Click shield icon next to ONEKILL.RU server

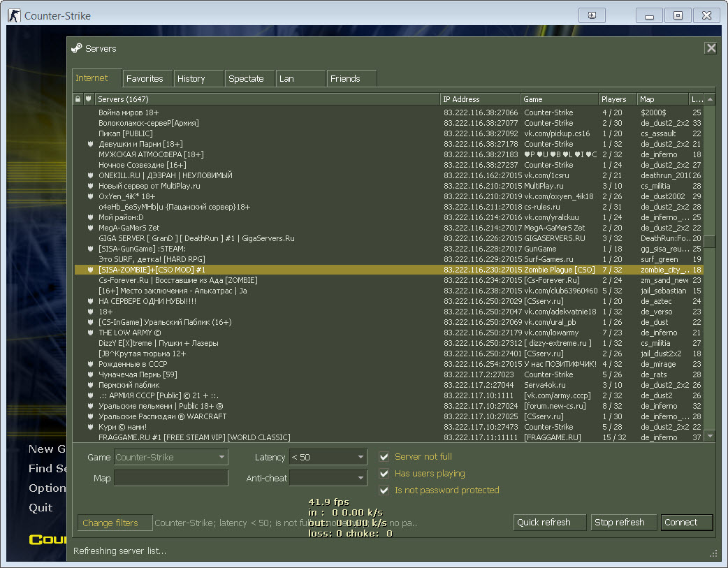tap(89, 175)
